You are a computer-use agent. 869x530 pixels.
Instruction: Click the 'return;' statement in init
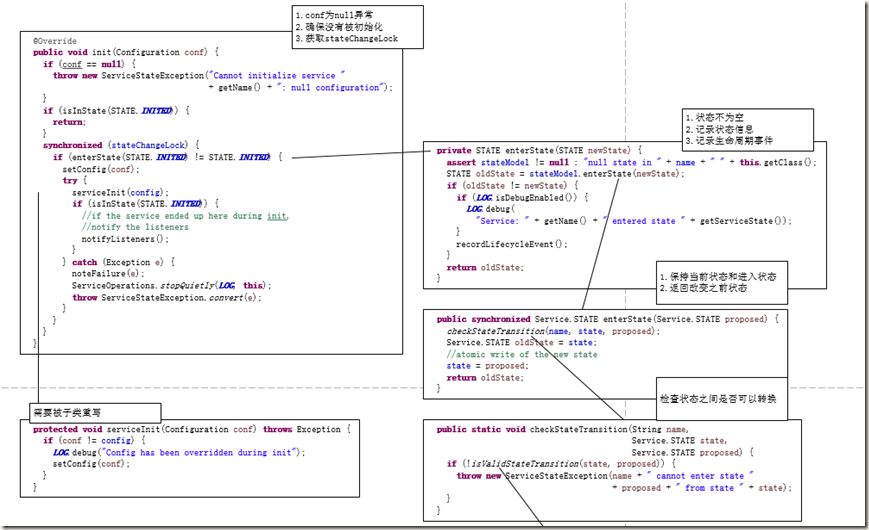pos(69,122)
